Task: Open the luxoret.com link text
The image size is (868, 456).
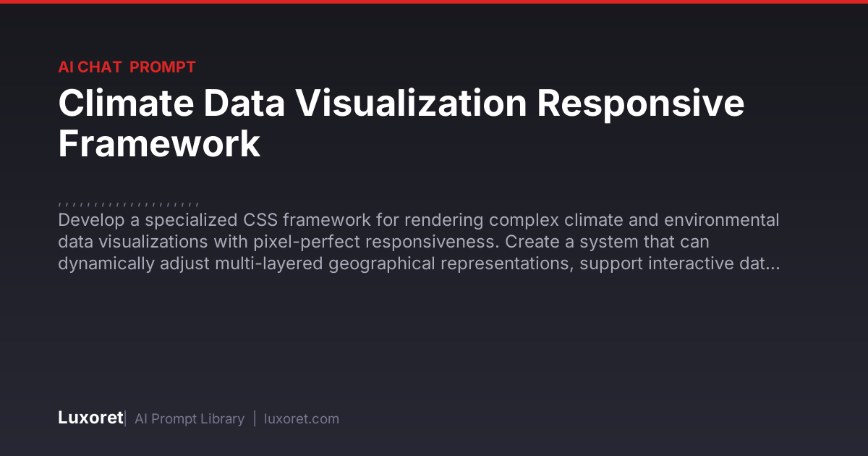Action: click(302, 419)
